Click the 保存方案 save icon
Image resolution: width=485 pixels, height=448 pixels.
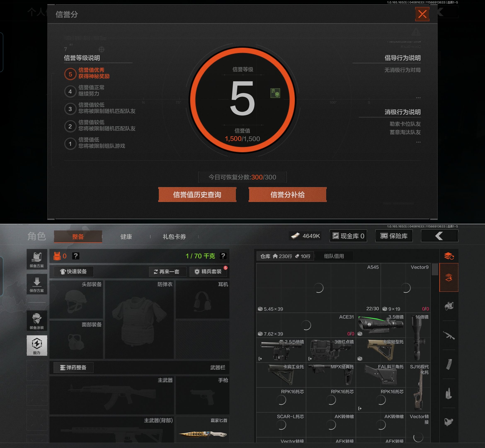tap(37, 284)
